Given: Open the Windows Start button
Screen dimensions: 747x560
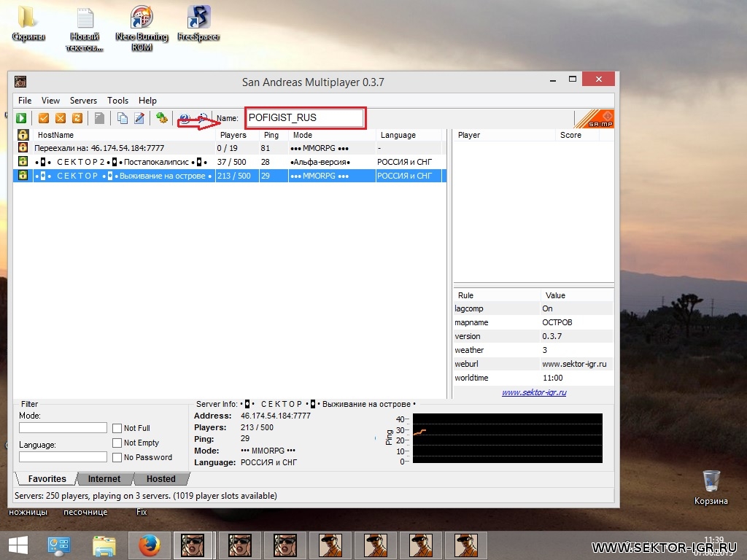Looking at the screenshot, I should coord(18,545).
